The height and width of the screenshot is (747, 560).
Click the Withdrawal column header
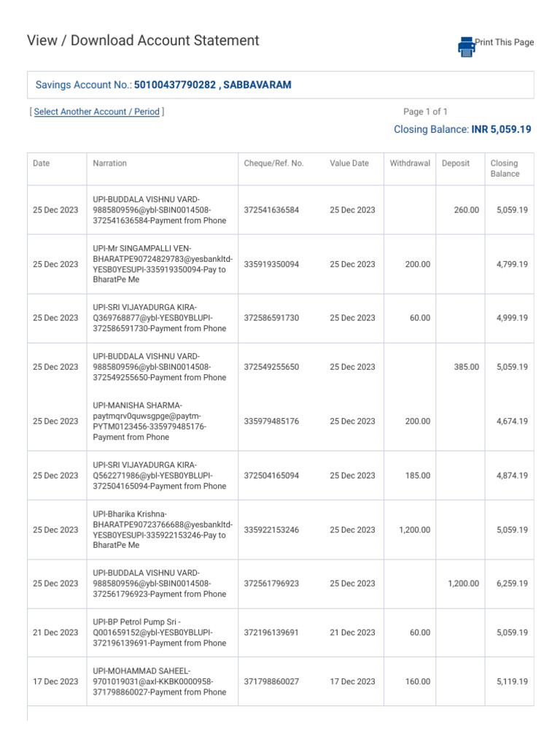click(410, 163)
